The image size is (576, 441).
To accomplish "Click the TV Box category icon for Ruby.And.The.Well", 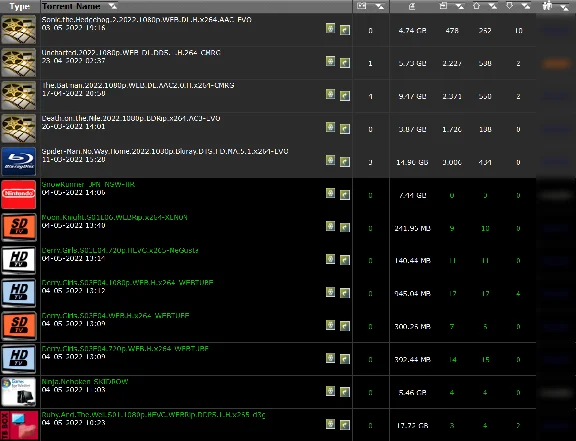I will pos(19,426).
